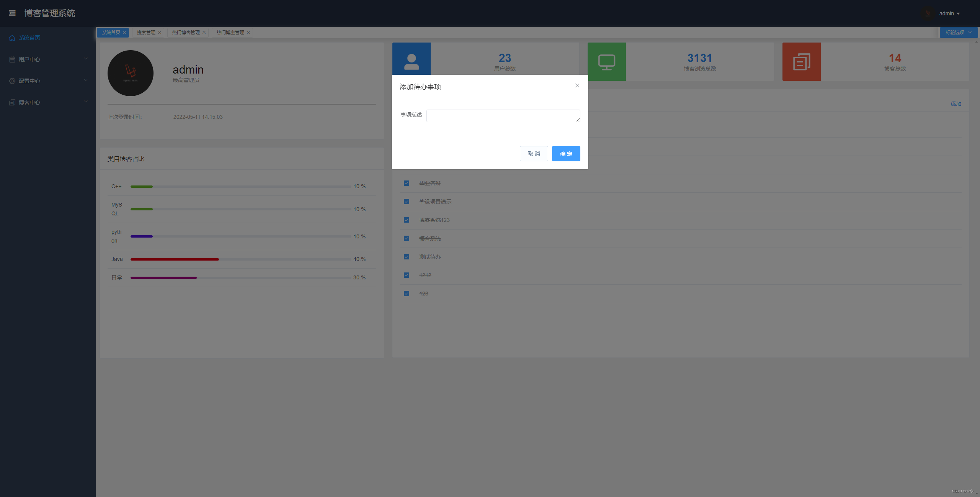This screenshot has height=497, width=980.
Task: Close the 热门博主管理 tab
Action: coord(248,33)
